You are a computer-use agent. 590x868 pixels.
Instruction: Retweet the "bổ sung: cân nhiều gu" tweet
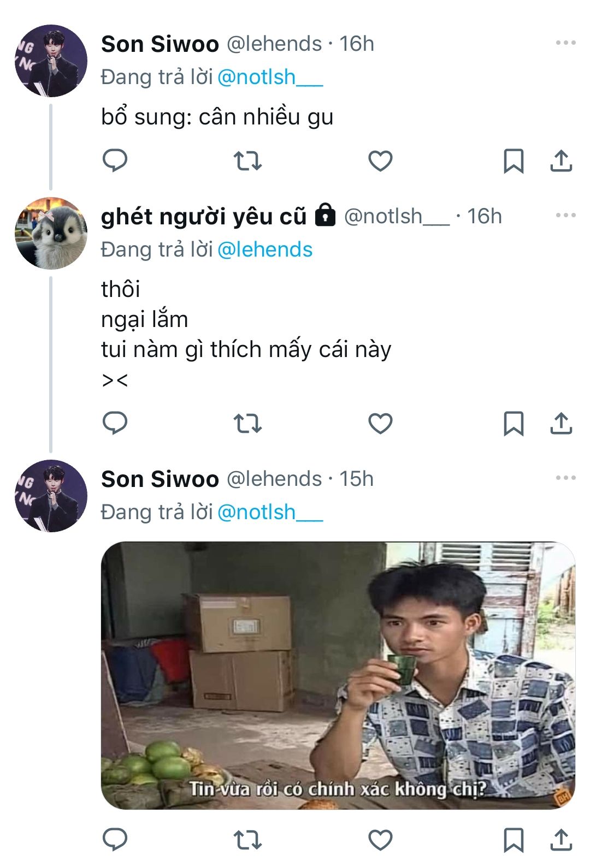pyautogui.click(x=247, y=161)
